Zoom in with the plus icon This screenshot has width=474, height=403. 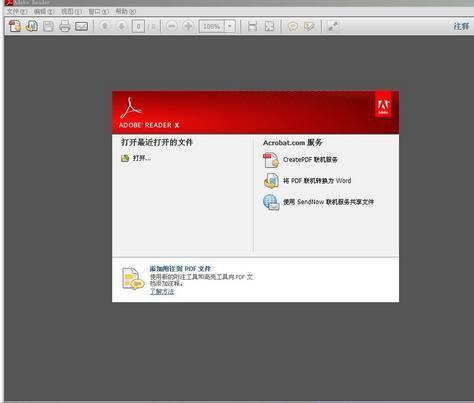[188, 26]
